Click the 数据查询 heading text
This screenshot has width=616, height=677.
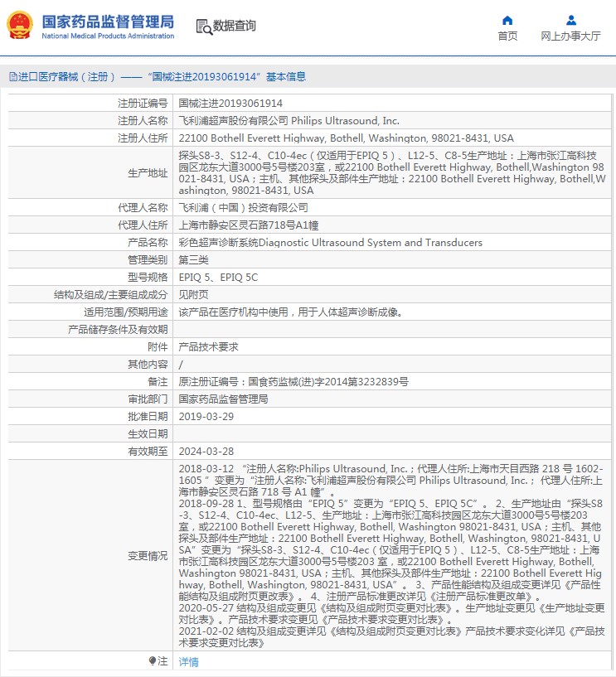click(235, 26)
